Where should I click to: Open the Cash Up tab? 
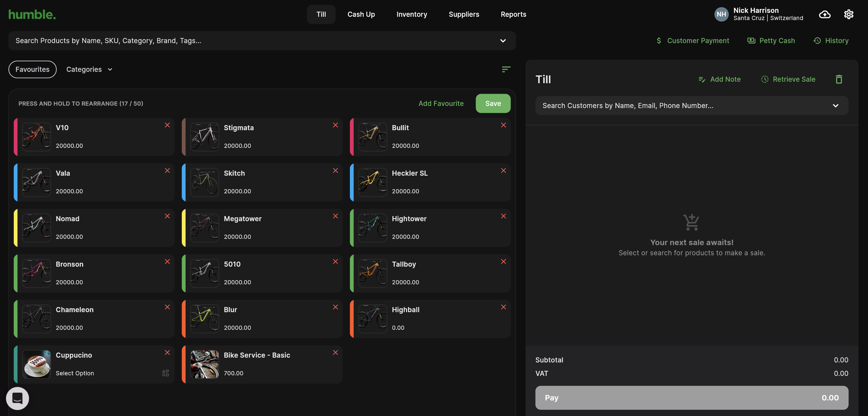pyautogui.click(x=361, y=14)
